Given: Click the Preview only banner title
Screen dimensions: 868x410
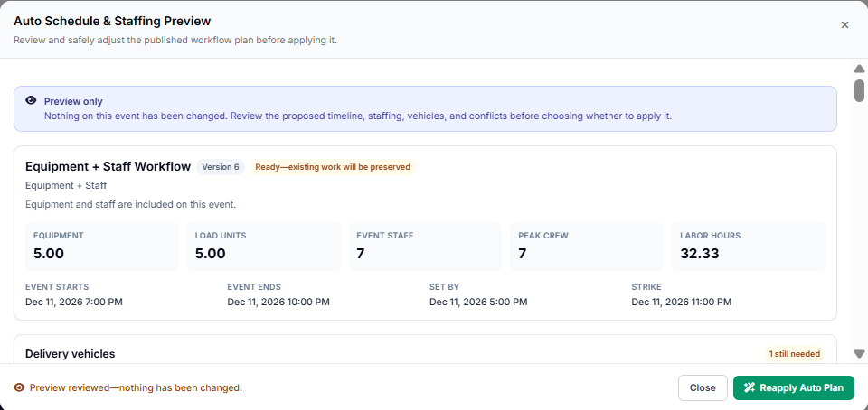Looking at the screenshot, I should point(73,102).
